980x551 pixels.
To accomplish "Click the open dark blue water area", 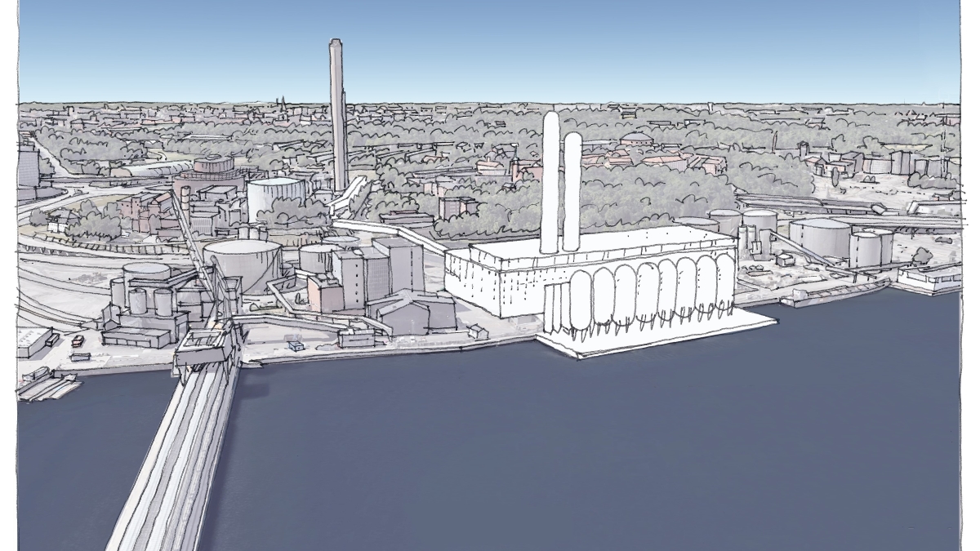I will click(x=572, y=449).
